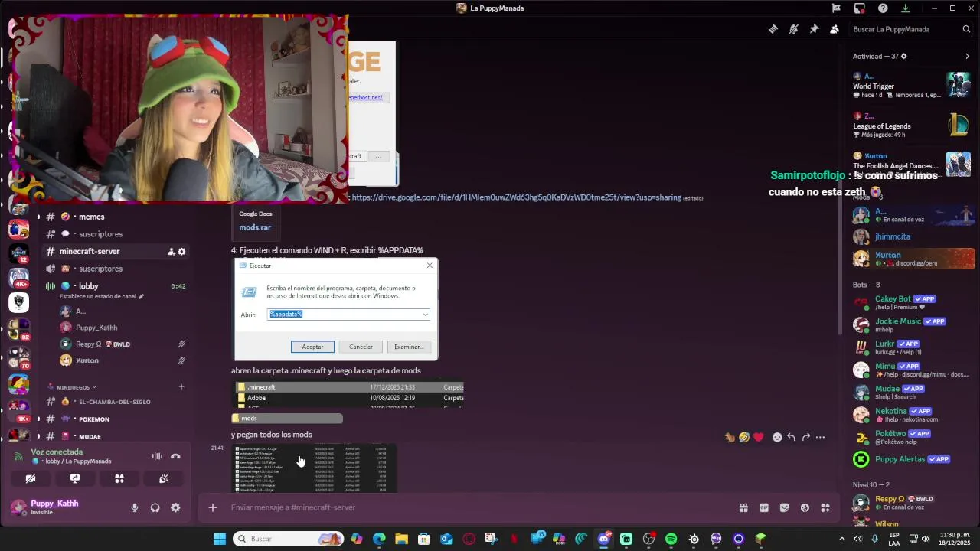Open the Help question mark icon
The height and width of the screenshot is (551, 980).
click(x=883, y=8)
